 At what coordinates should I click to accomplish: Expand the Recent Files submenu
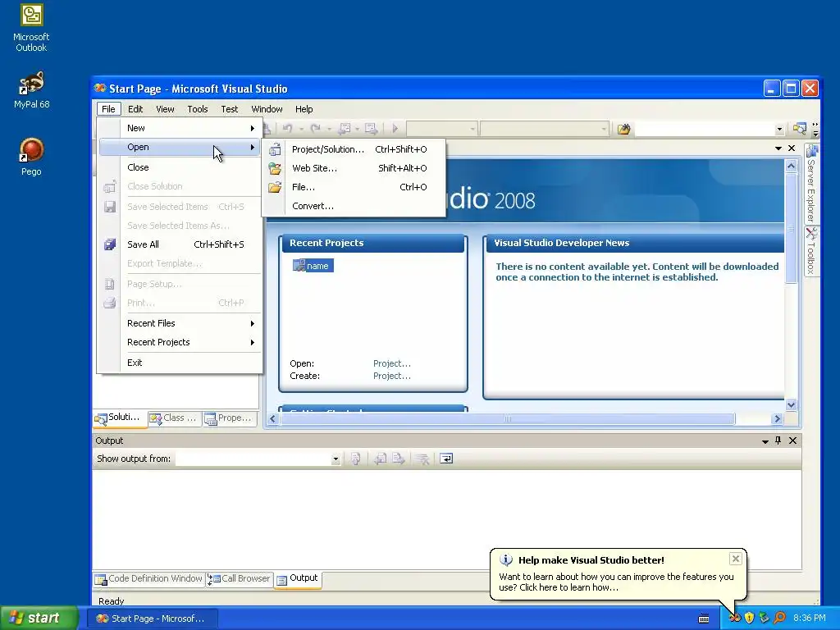tap(253, 323)
